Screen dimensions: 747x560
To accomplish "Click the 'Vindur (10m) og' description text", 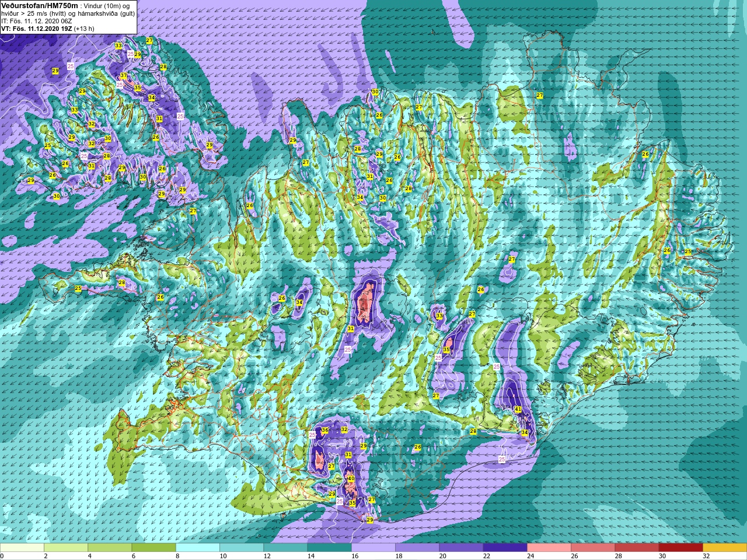I will coord(107,6).
